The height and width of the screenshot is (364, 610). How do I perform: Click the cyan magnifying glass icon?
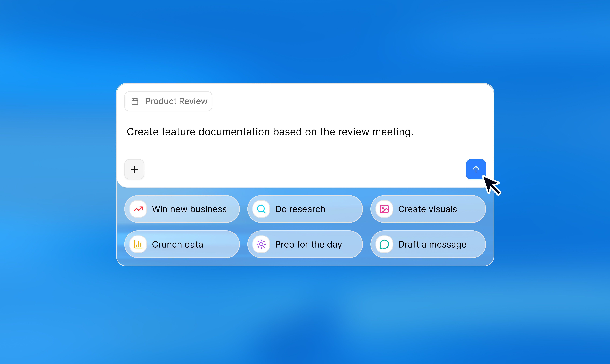(x=261, y=209)
